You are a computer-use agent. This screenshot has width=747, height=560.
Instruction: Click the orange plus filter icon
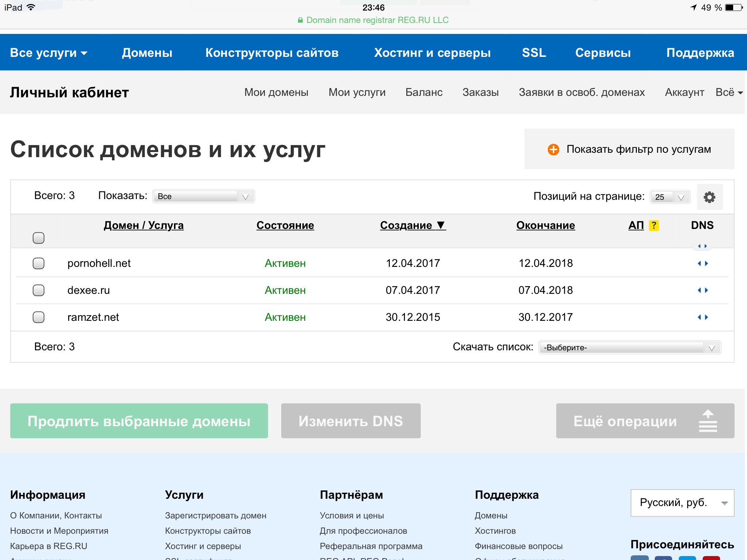pyautogui.click(x=553, y=149)
